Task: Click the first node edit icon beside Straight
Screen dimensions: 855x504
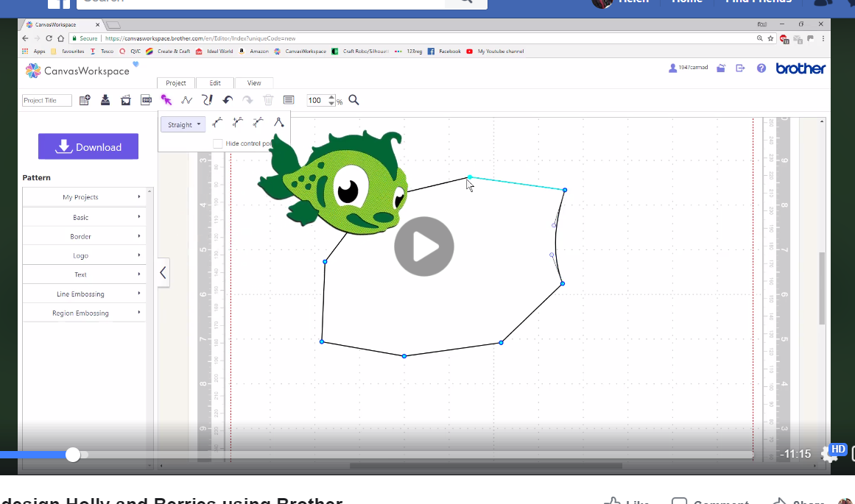Action: click(x=217, y=123)
